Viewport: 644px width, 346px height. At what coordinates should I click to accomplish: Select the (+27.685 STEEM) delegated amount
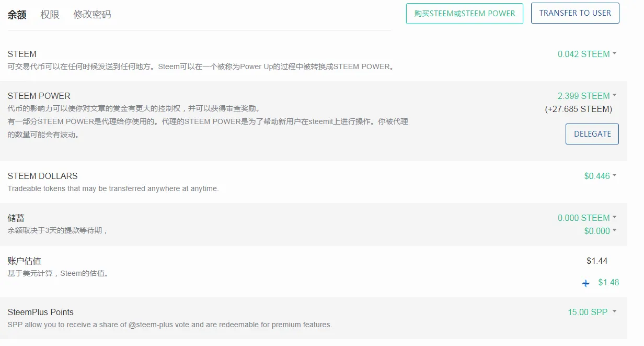click(x=578, y=109)
